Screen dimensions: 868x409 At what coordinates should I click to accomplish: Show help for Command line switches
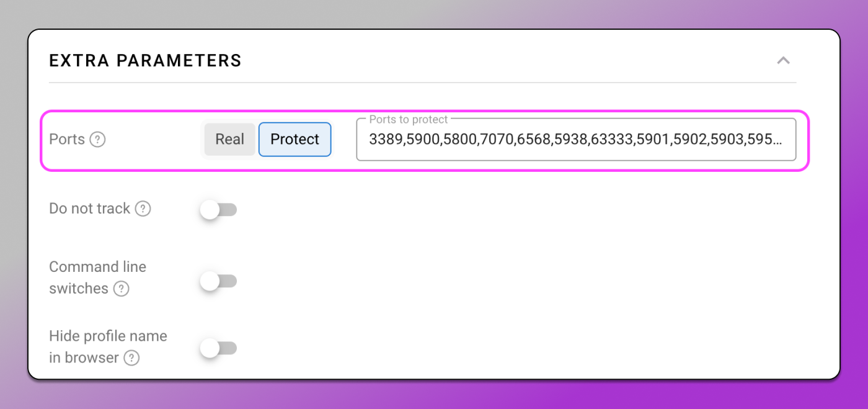[x=122, y=289]
